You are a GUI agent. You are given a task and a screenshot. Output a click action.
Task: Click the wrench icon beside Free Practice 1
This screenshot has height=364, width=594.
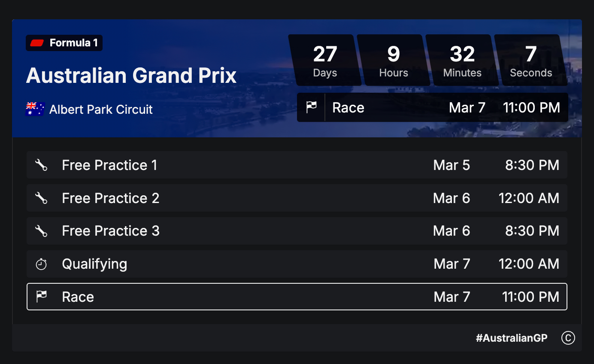click(x=41, y=165)
